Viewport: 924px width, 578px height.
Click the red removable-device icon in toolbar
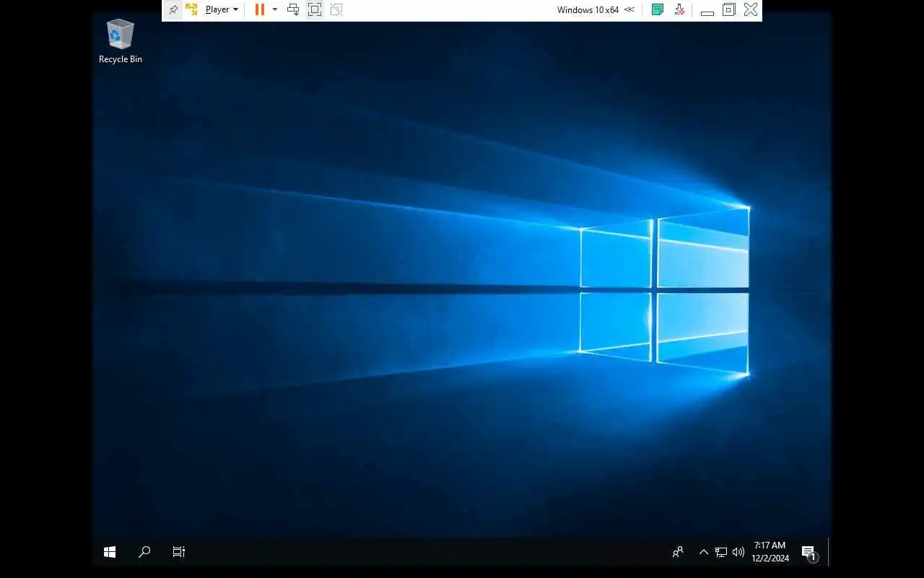tap(679, 9)
